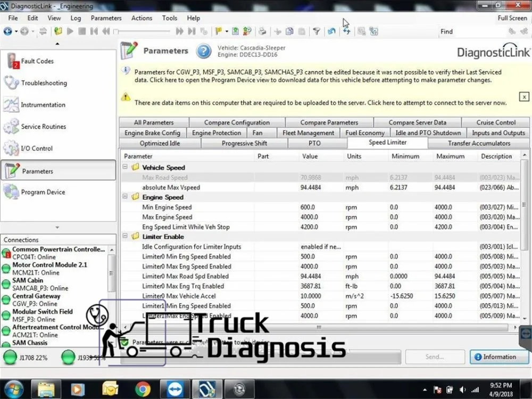Click the Forward navigation arrow in toolbar
Screen dimensions: 532x399
[x=24, y=31]
